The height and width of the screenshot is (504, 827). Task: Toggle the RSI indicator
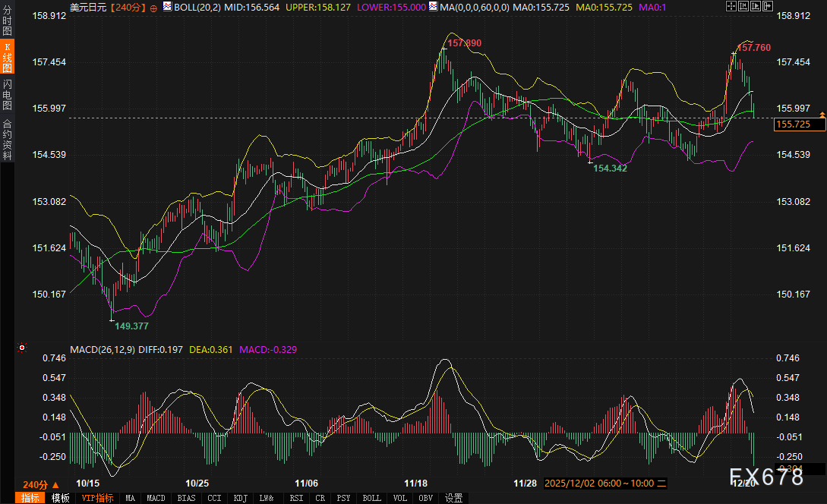tap(296, 498)
